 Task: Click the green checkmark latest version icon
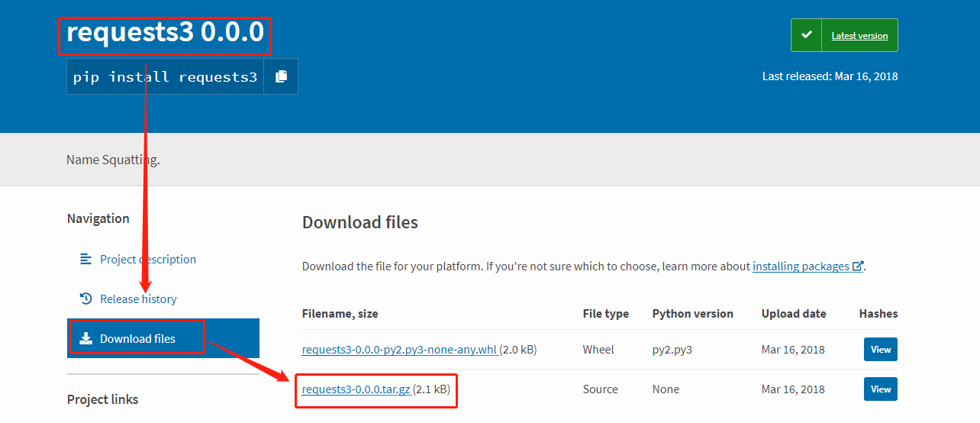pos(806,35)
